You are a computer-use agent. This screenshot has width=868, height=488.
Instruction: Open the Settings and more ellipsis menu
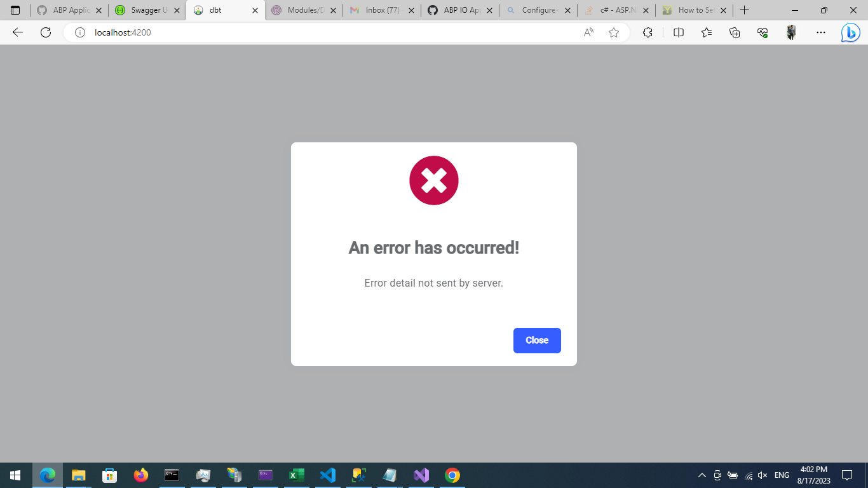[x=821, y=32]
